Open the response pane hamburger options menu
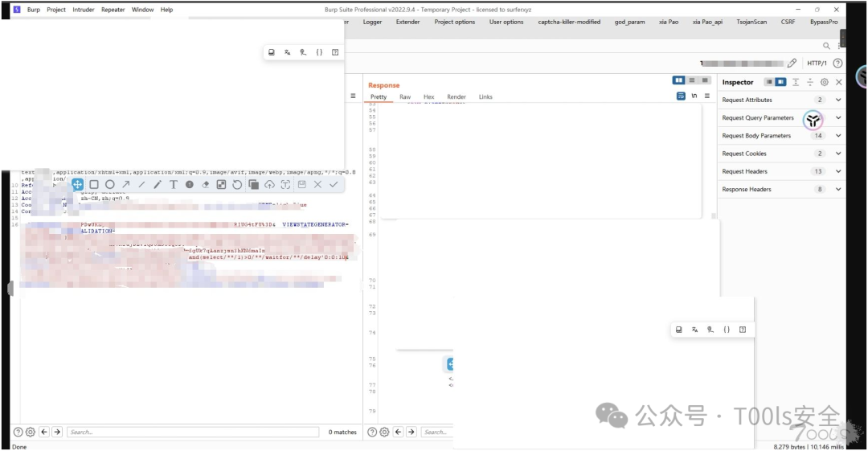 click(707, 96)
